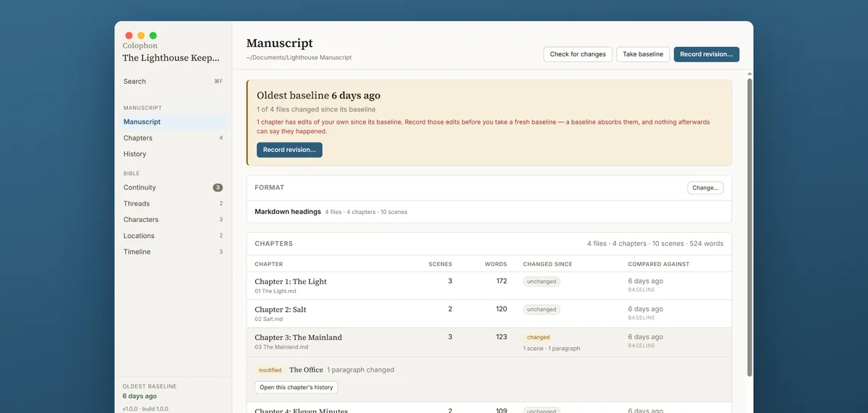Go to History in sidebar
Screen dimensions: 868x413
click(x=173, y=154)
